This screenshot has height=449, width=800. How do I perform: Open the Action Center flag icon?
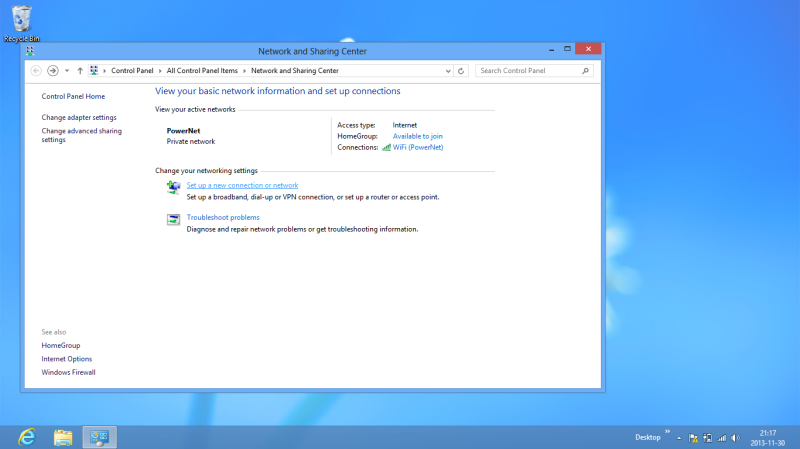click(692, 438)
